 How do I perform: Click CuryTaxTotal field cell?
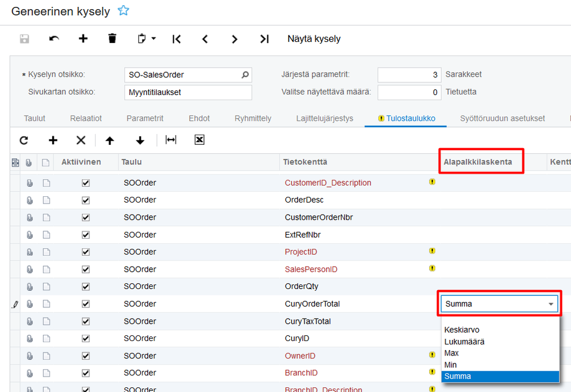[x=360, y=321]
